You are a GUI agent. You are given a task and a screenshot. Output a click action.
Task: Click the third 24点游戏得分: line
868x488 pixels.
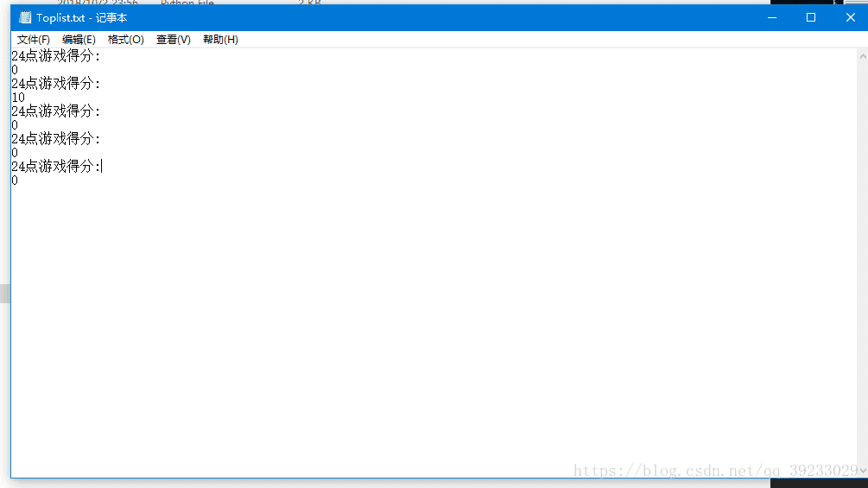[x=55, y=111]
